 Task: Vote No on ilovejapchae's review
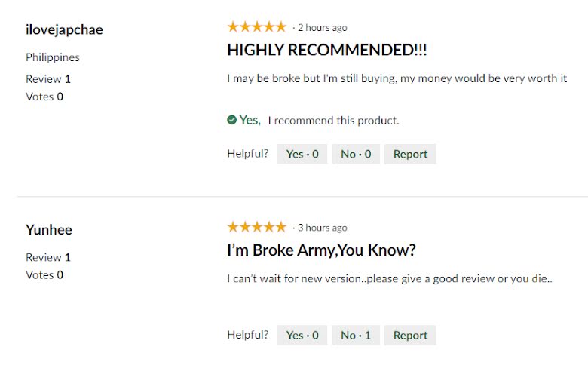356,154
